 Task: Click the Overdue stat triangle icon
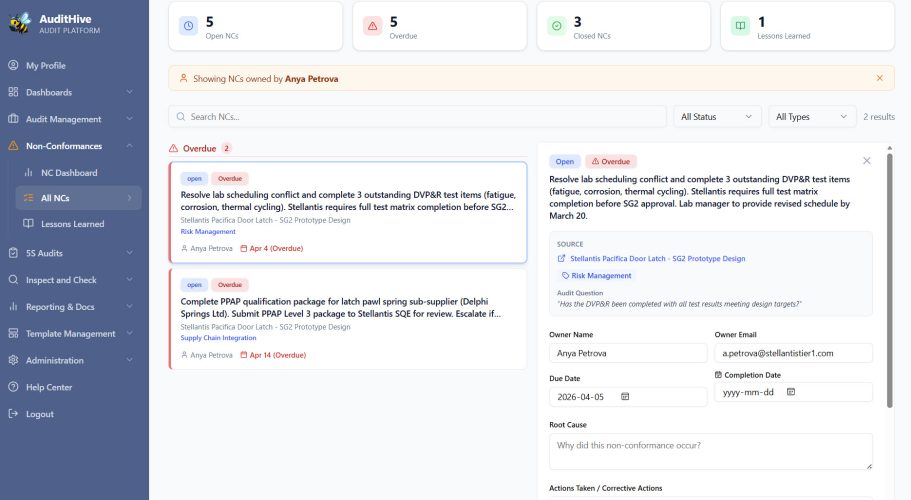(x=372, y=26)
